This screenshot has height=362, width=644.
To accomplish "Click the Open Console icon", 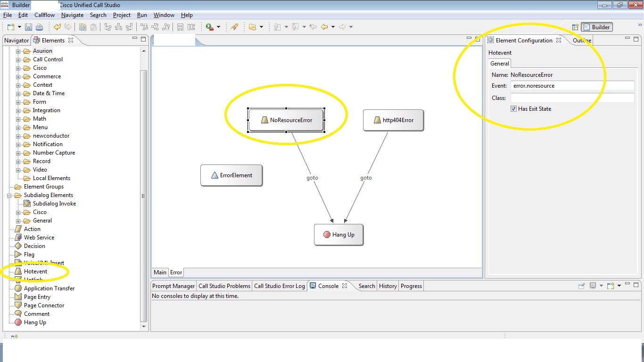I will coord(611,286).
